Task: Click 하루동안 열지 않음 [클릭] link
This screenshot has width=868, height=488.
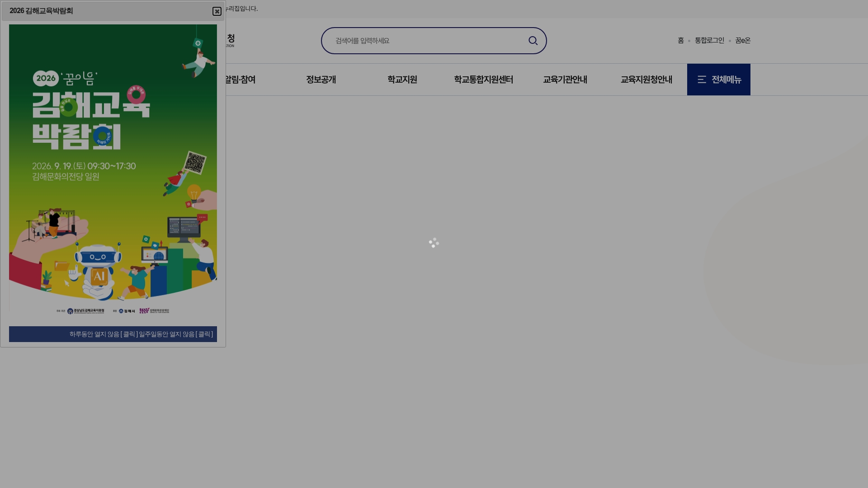Action: [104, 334]
